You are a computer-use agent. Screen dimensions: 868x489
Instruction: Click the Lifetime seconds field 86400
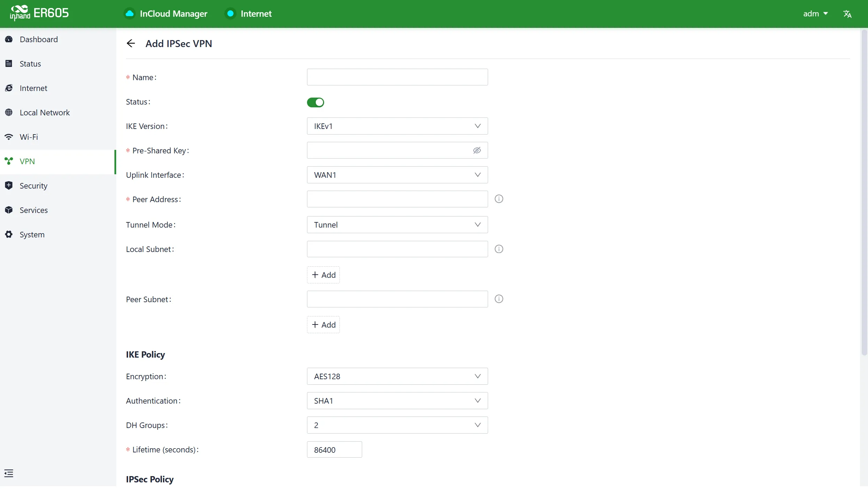click(x=334, y=450)
